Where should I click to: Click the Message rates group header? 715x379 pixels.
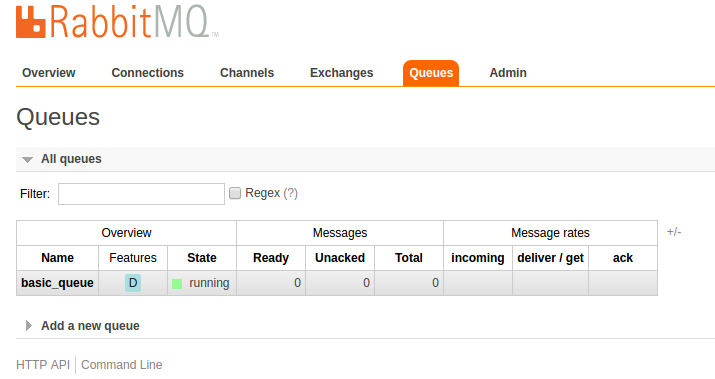(x=550, y=233)
